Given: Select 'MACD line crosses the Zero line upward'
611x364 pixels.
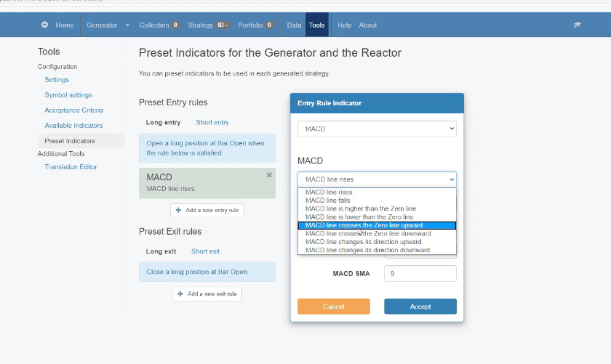Looking at the screenshot, I should coord(364,225).
